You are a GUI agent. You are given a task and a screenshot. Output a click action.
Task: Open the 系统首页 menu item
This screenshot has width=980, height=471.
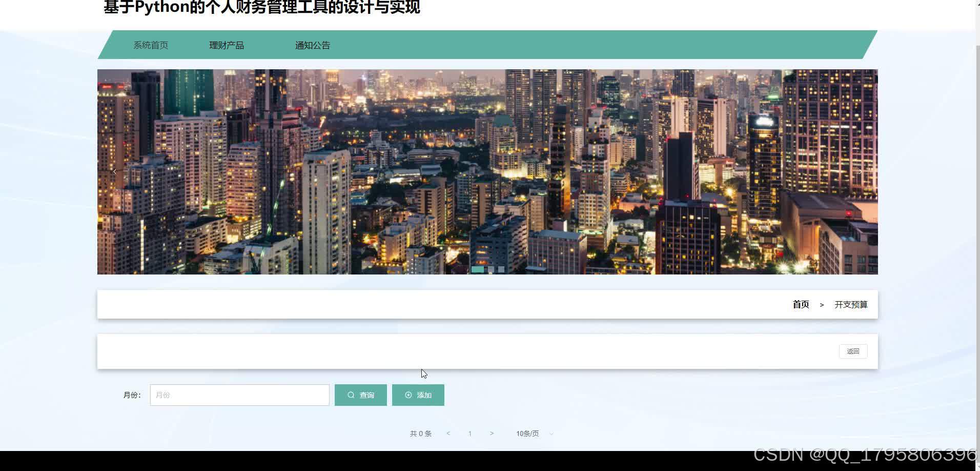click(x=151, y=45)
